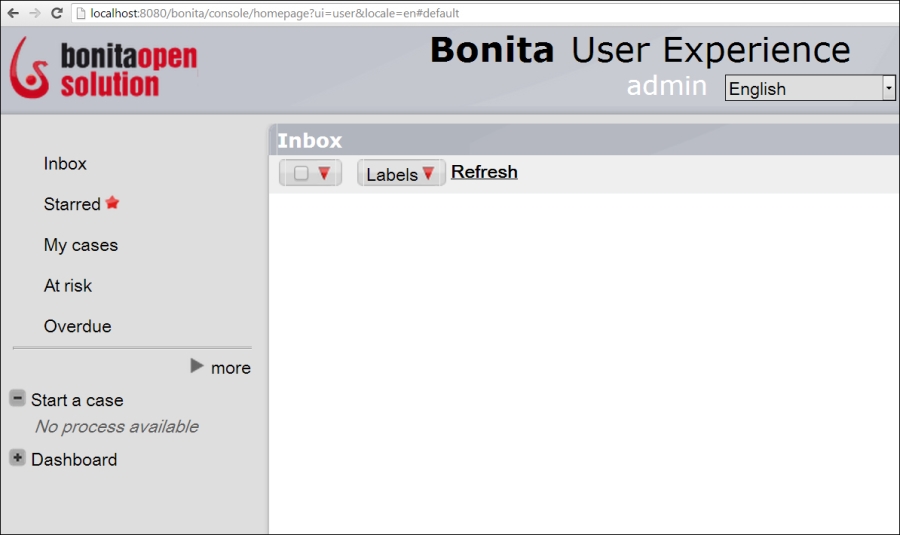Click the red star icon beside Starred
This screenshot has width=900, height=535.
112,203
